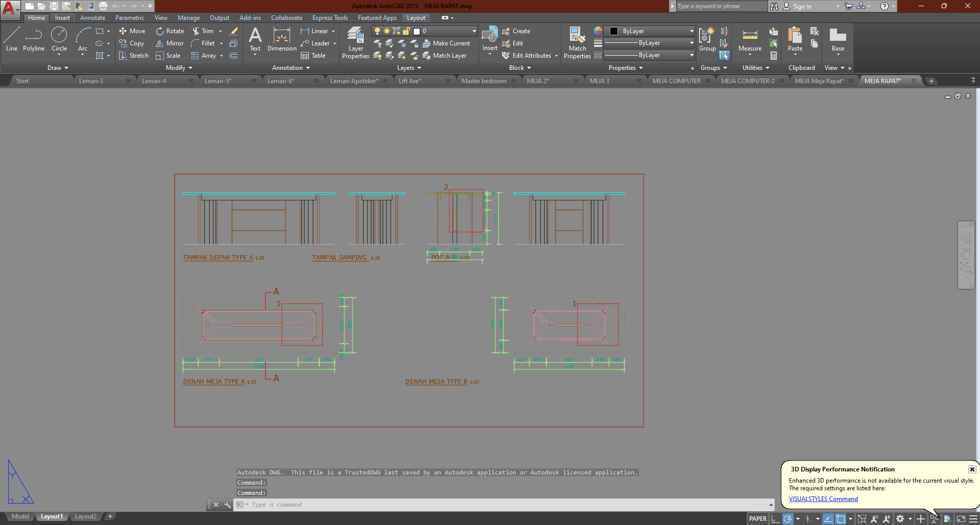The height and width of the screenshot is (525, 980).
Task: Open the VISUALSTYLES Command link
Action: [823, 499]
